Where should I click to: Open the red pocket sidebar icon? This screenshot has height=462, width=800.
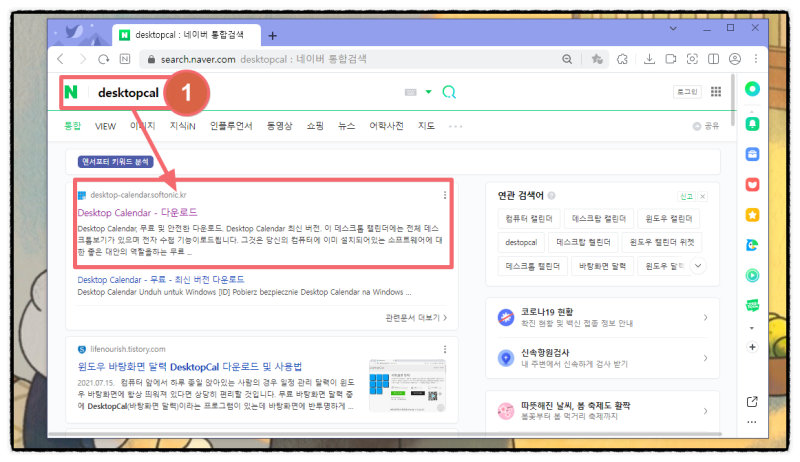point(752,185)
